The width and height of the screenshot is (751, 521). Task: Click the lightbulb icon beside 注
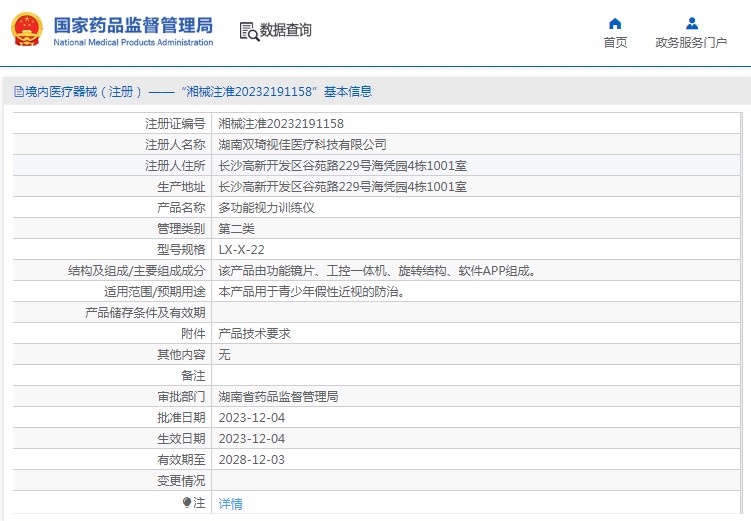coord(187,502)
